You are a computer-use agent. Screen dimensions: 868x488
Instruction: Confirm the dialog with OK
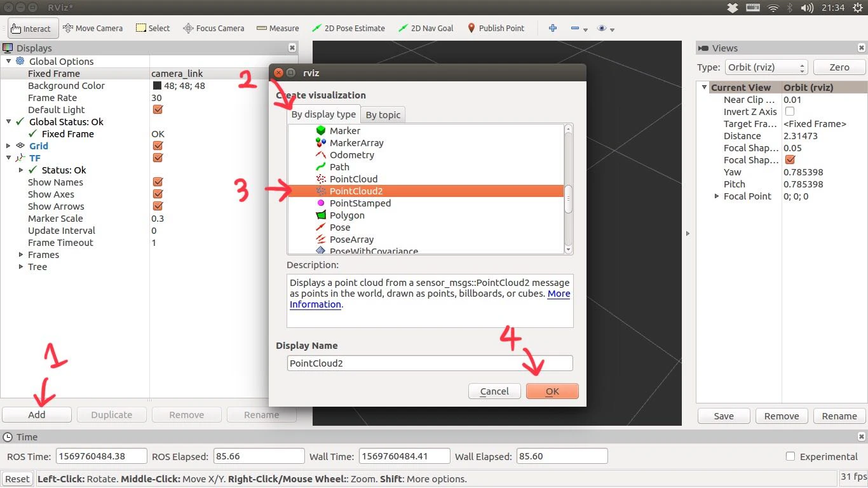(552, 391)
